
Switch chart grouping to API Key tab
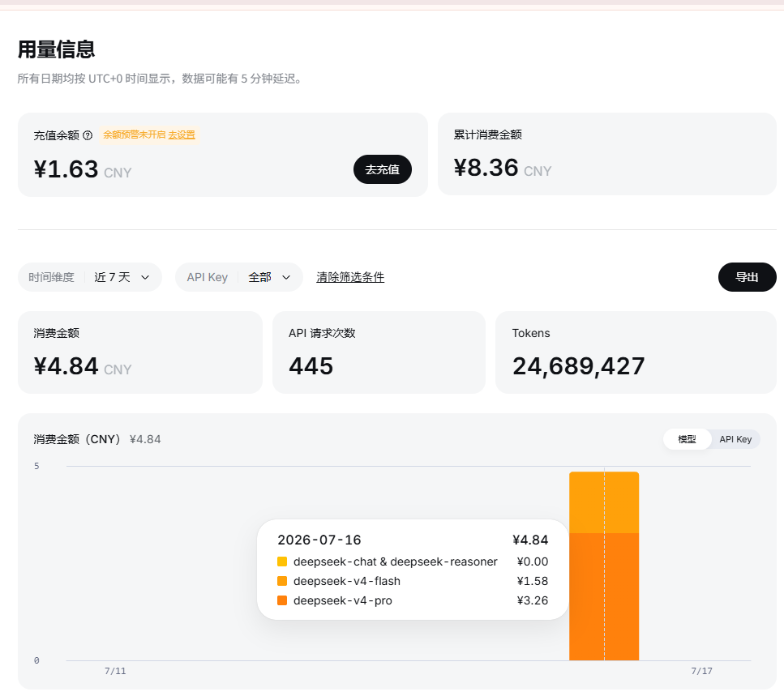coord(735,439)
